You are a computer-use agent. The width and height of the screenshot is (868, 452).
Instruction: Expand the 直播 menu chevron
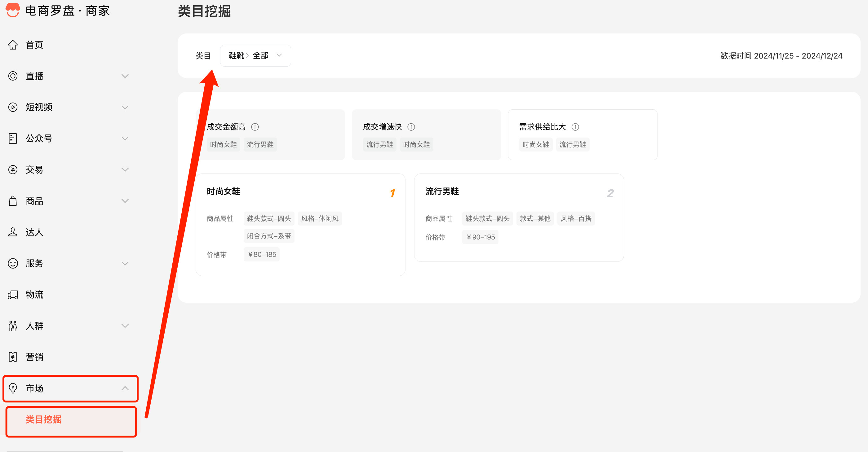coord(125,76)
